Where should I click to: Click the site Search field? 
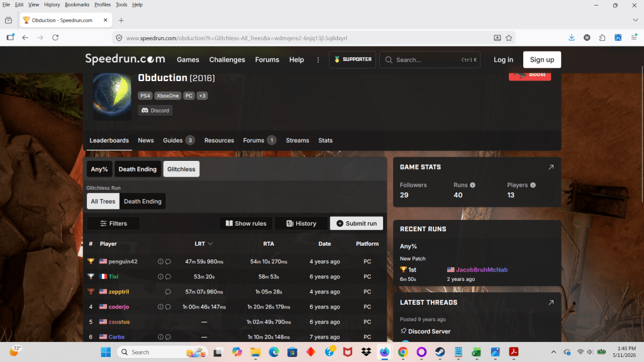pyautogui.click(x=430, y=60)
